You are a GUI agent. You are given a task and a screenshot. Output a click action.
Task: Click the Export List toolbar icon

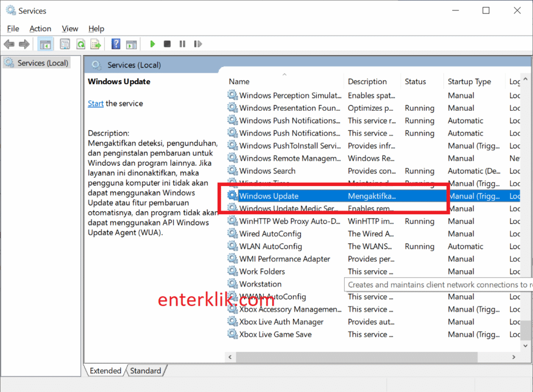[x=95, y=44]
